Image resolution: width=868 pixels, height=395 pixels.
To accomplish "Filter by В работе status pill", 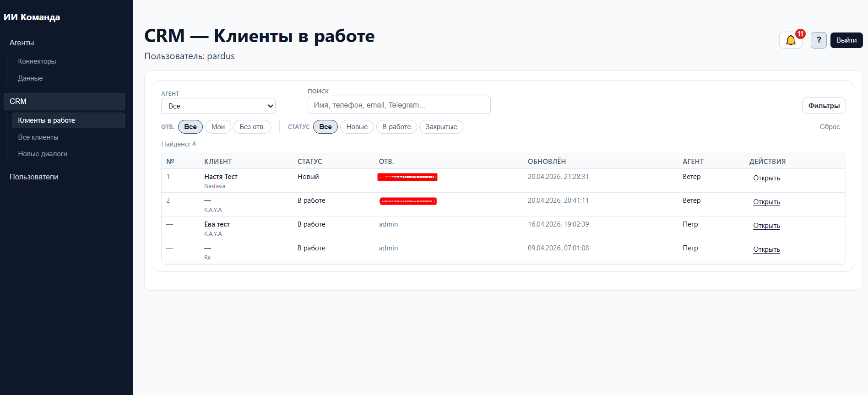I will (396, 127).
